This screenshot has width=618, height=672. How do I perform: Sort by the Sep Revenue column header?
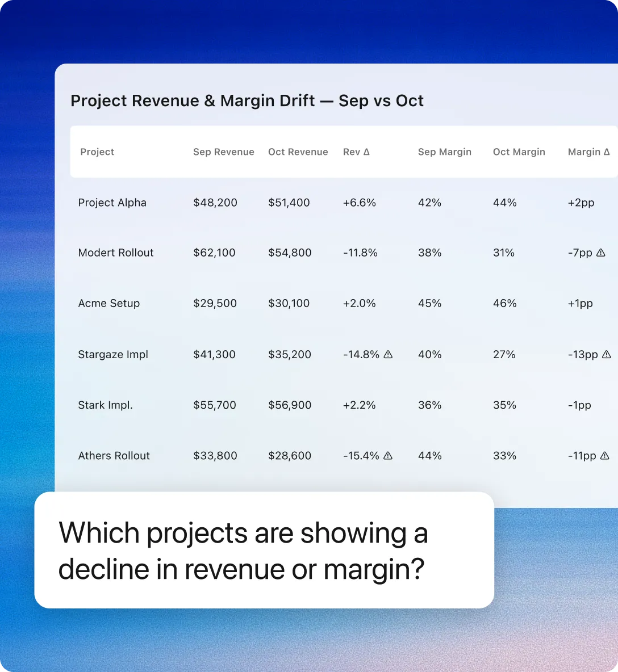[223, 152]
